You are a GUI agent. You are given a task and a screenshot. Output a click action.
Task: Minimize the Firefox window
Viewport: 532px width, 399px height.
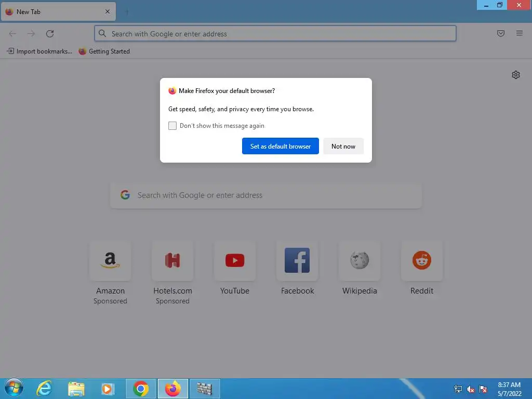coord(486,5)
